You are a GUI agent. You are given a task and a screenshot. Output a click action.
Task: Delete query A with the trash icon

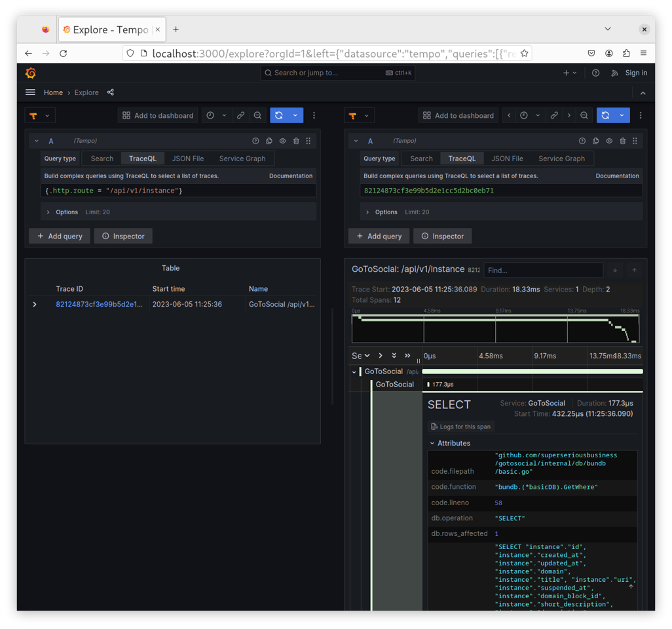[x=295, y=140]
